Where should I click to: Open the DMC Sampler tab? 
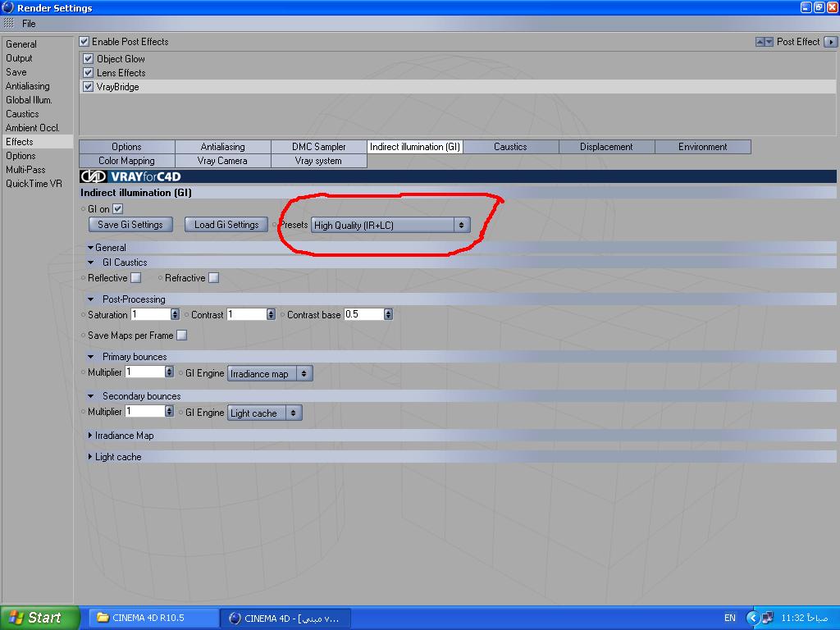pyautogui.click(x=319, y=147)
